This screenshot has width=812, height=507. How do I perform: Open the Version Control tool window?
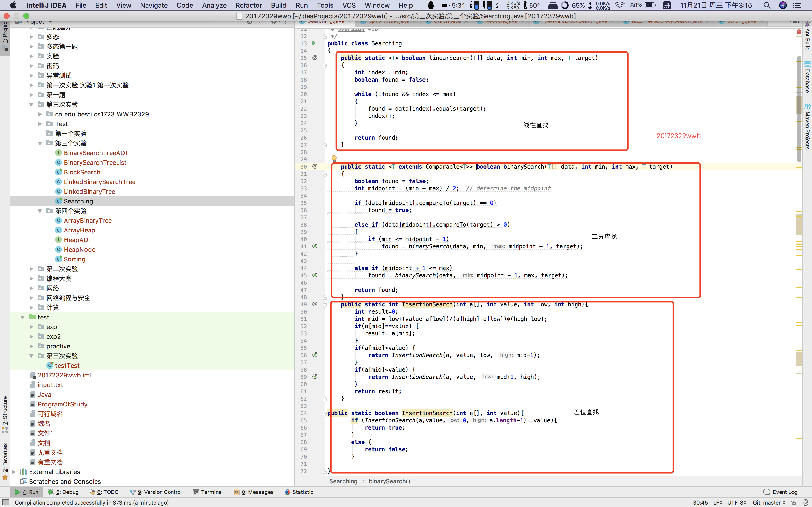tap(156, 492)
